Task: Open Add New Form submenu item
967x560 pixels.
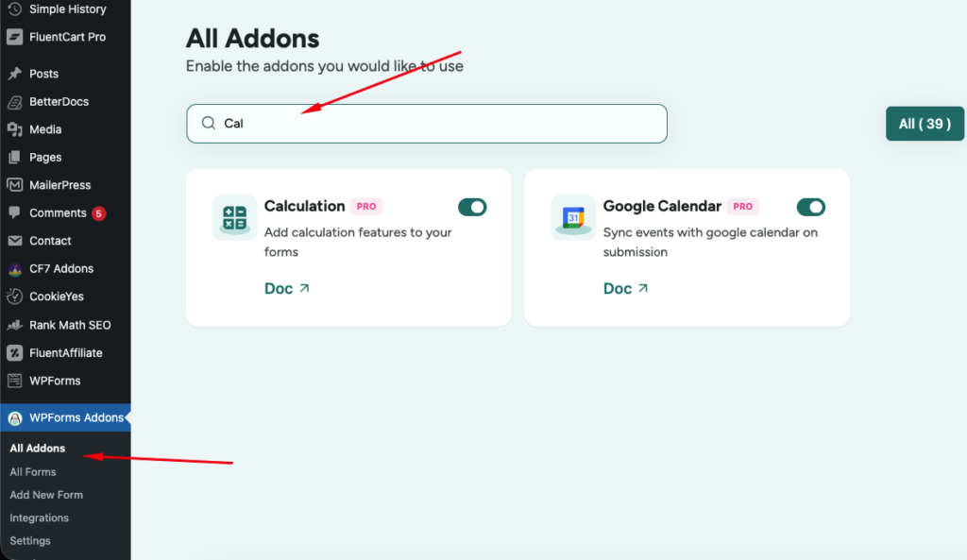Action: tap(46, 495)
